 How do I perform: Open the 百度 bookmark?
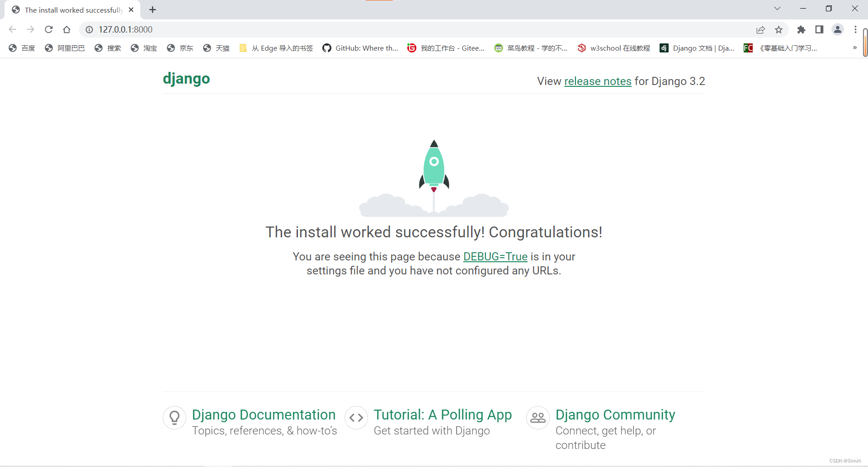(x=22, y=48)
